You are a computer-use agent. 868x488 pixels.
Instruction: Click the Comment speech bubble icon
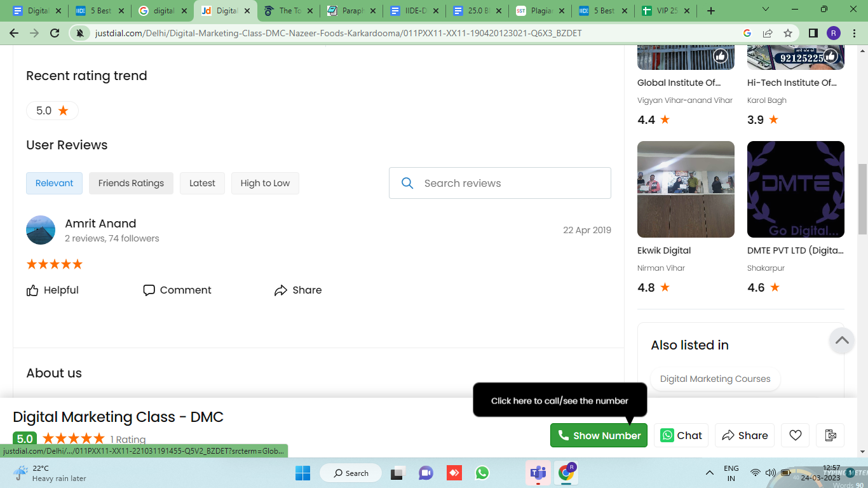149,290
